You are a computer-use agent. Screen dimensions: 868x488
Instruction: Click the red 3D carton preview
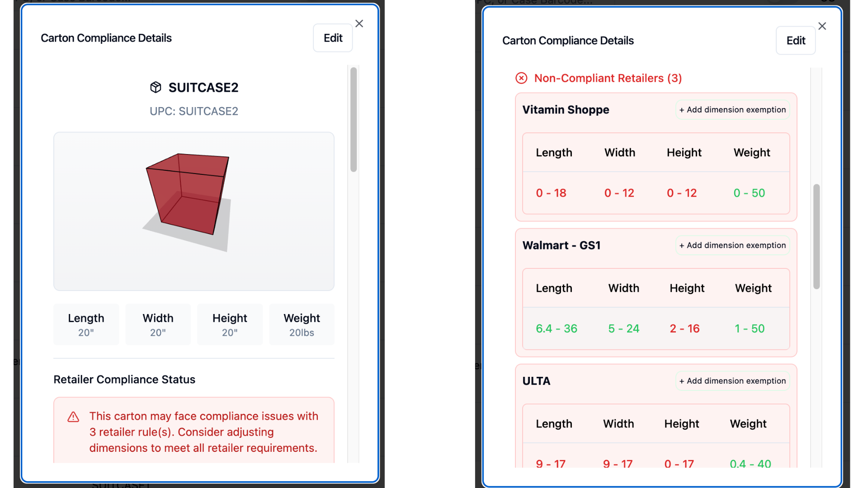(x=187, y=195)
